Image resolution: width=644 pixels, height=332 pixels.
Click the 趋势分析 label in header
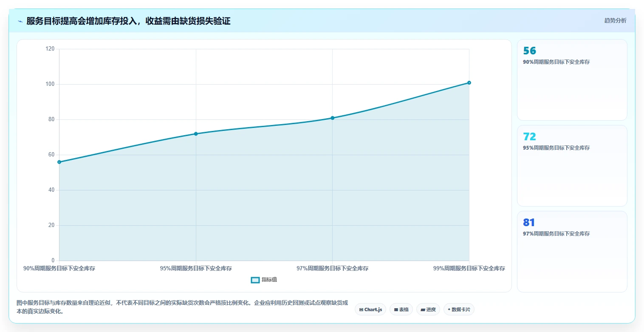[615, 20]
